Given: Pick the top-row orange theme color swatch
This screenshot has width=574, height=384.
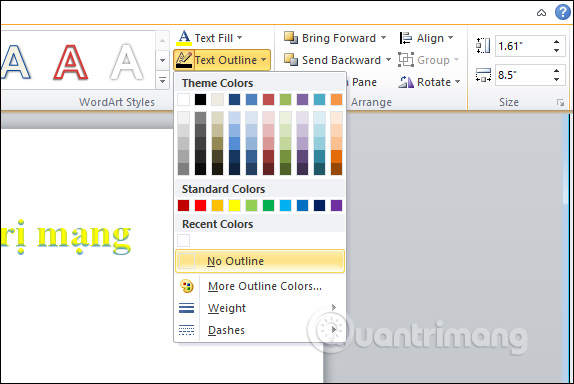Looking at the screenshot, I should click(x=336, y=99).
